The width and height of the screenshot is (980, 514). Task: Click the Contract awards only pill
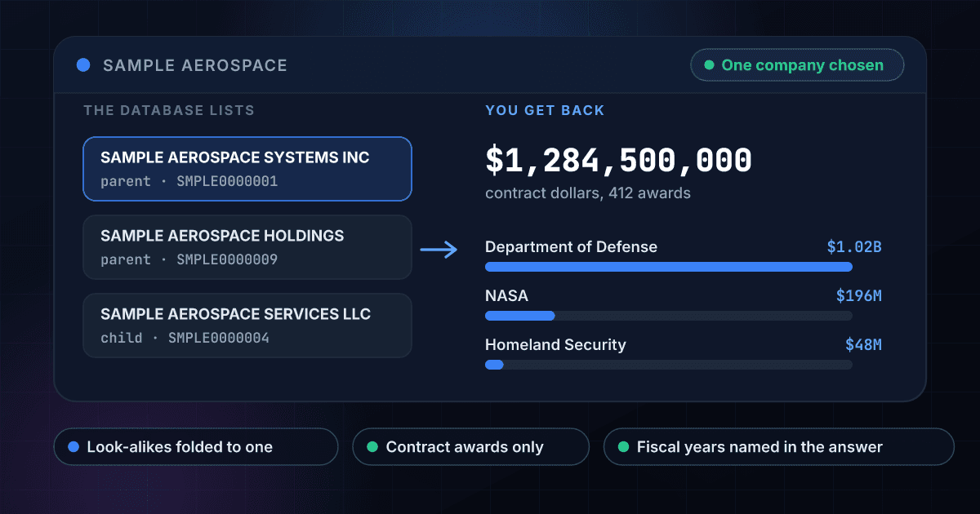pos(470,447)
